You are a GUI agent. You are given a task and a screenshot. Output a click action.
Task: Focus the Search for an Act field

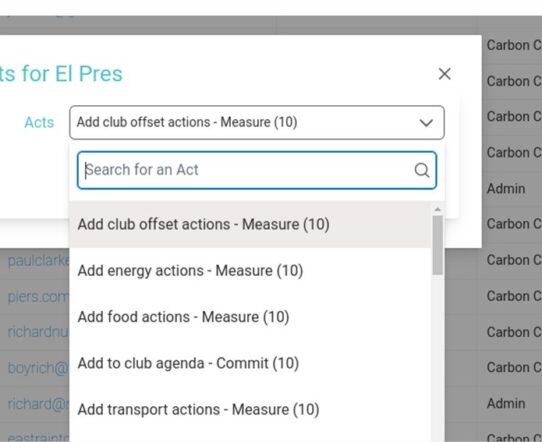tap(257, 170)
